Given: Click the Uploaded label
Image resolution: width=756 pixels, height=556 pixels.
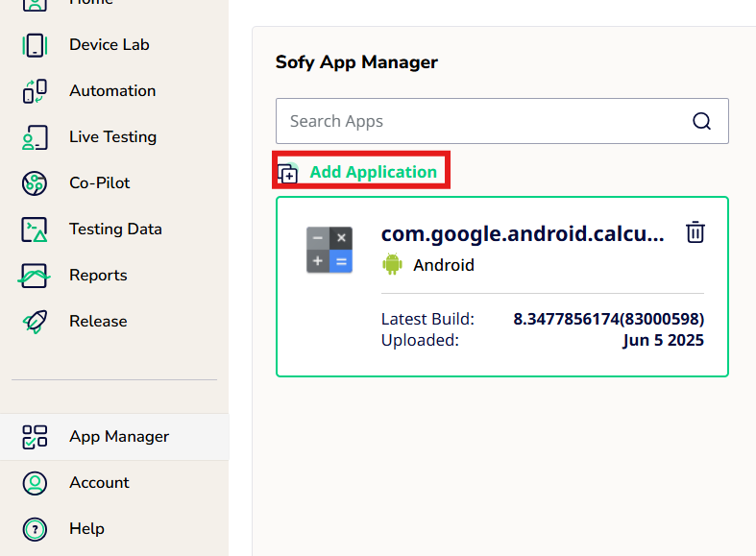Looking at the screenshot, I should click(x=420, y=340).
